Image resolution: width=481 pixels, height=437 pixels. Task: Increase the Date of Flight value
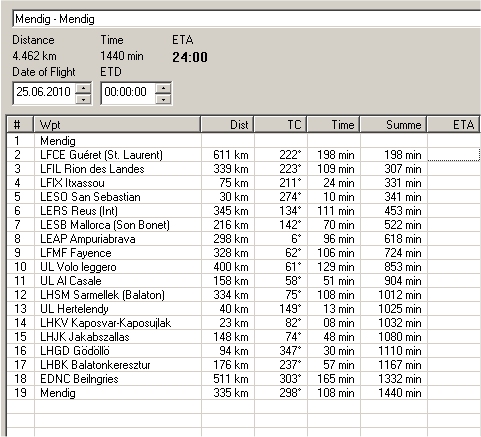(83, 88)
